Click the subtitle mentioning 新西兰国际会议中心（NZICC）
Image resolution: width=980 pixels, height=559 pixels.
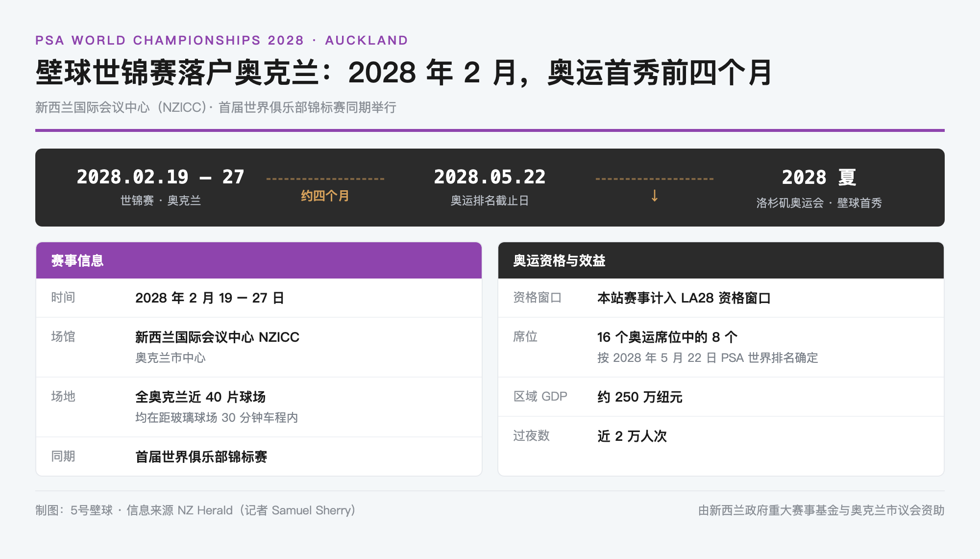pos(216,107)
